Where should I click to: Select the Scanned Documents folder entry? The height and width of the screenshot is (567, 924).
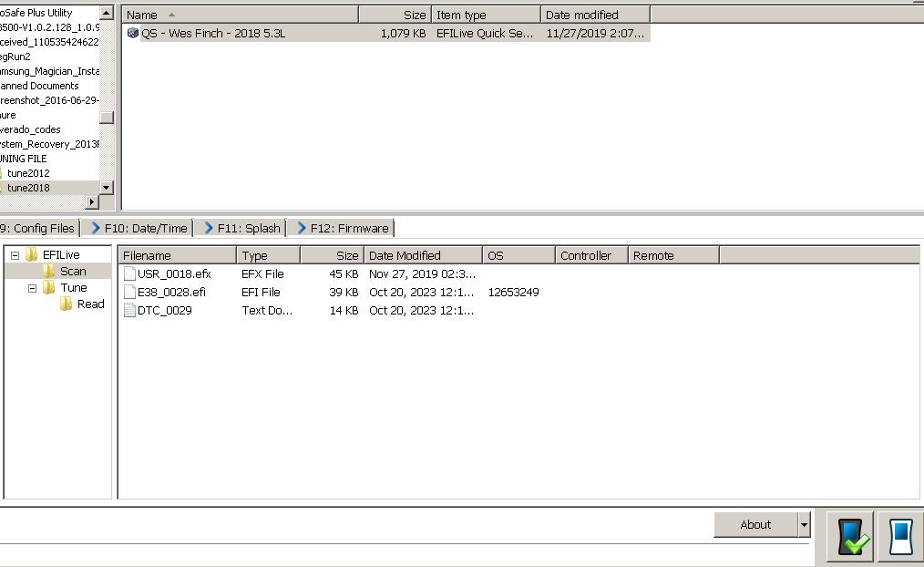(x=39, y=86)
